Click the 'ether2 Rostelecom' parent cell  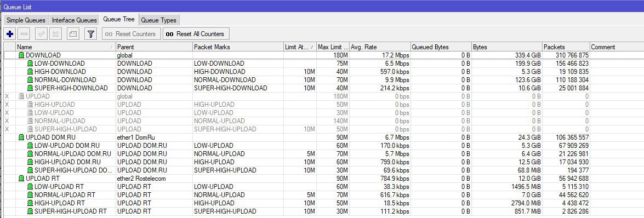(155, 178)
